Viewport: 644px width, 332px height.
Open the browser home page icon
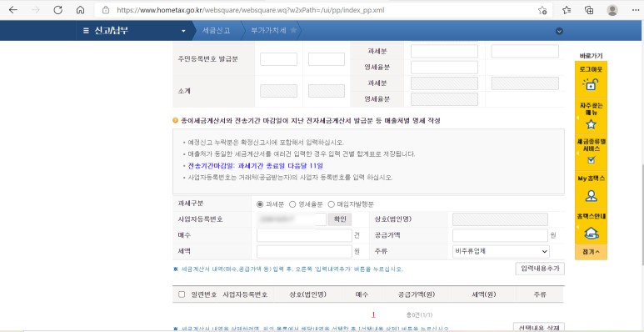pyautogui.click(x=81, y=10)
